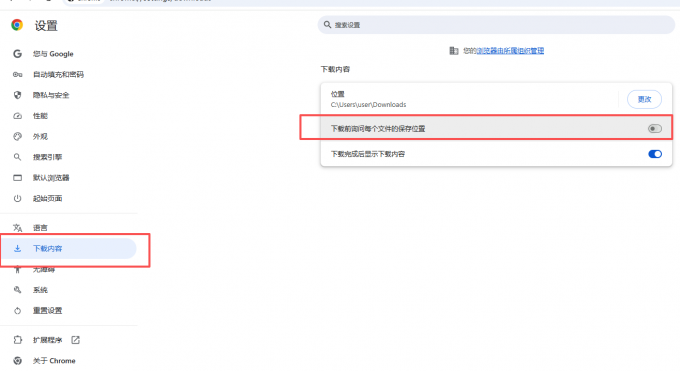The width and height of the screenshot is (680, 371).
Task: Click the power icon for 起始页面
Action: [x=17, y=198]
